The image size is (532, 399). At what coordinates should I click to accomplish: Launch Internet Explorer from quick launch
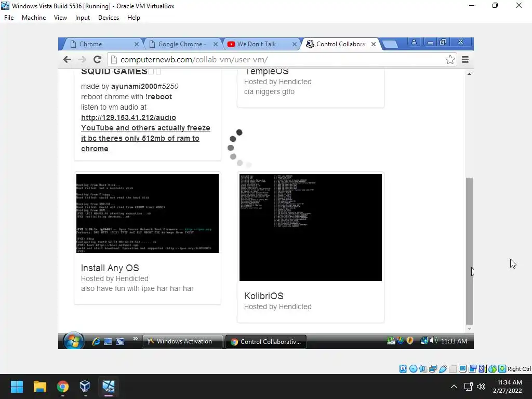[96, 341]
